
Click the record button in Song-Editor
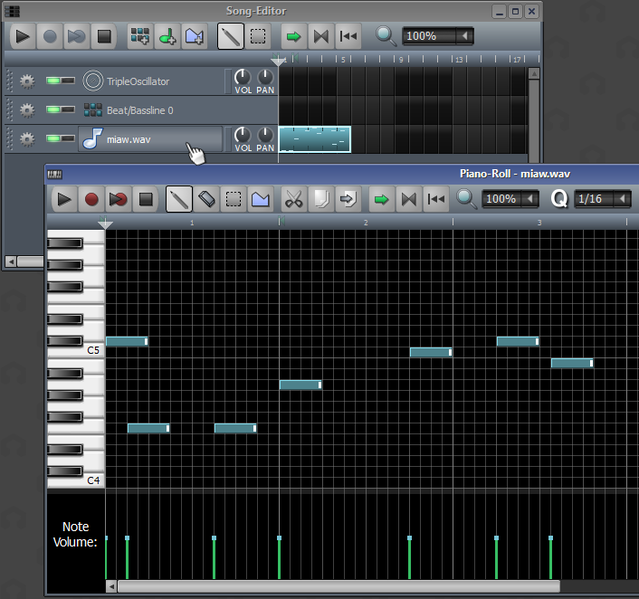(50, 37)
